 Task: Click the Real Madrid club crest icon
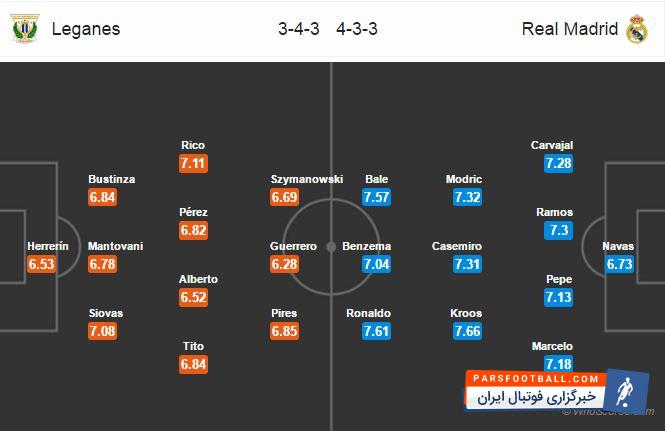point(637,30)
